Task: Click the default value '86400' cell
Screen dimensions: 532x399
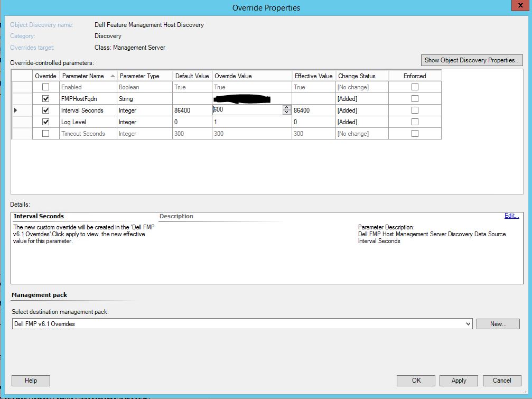Action: pyautogui.click(x=192, y=110)
